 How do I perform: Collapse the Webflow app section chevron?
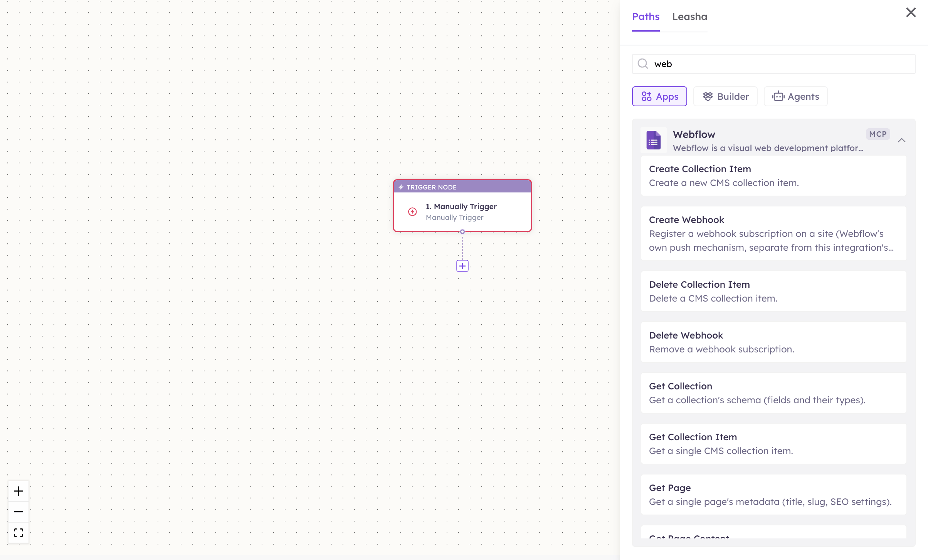point(901,140)
